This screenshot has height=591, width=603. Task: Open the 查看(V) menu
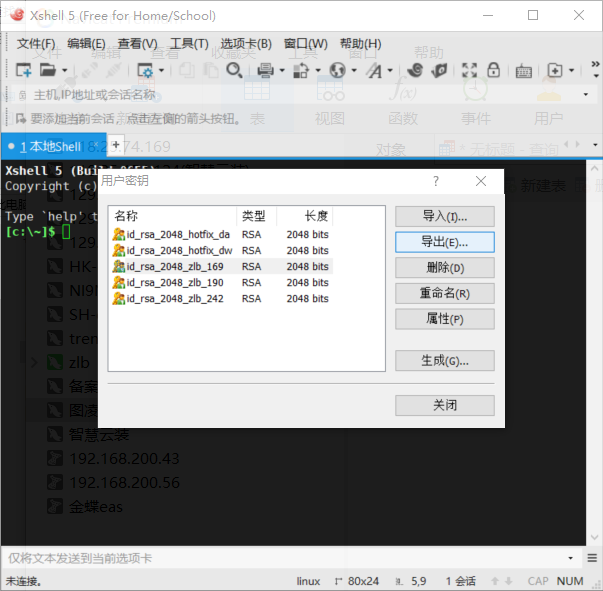[137, 44]
